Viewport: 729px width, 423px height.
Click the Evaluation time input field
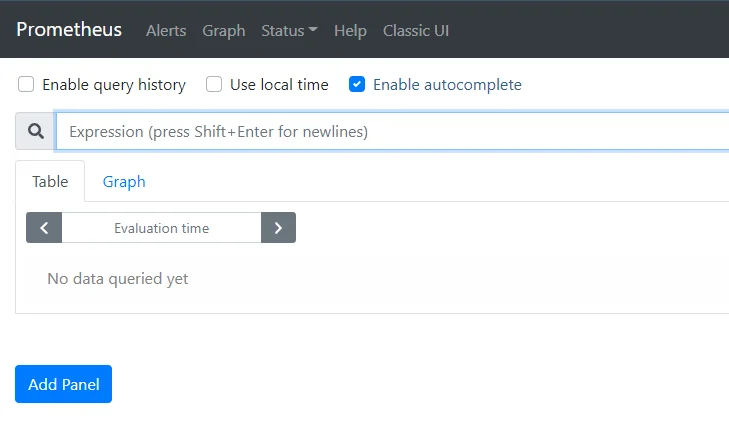(x=161, y=228)
